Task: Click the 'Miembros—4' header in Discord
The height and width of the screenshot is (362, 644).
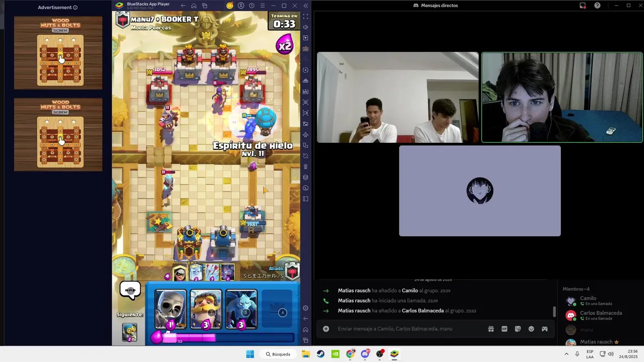Action: [576, 289]
